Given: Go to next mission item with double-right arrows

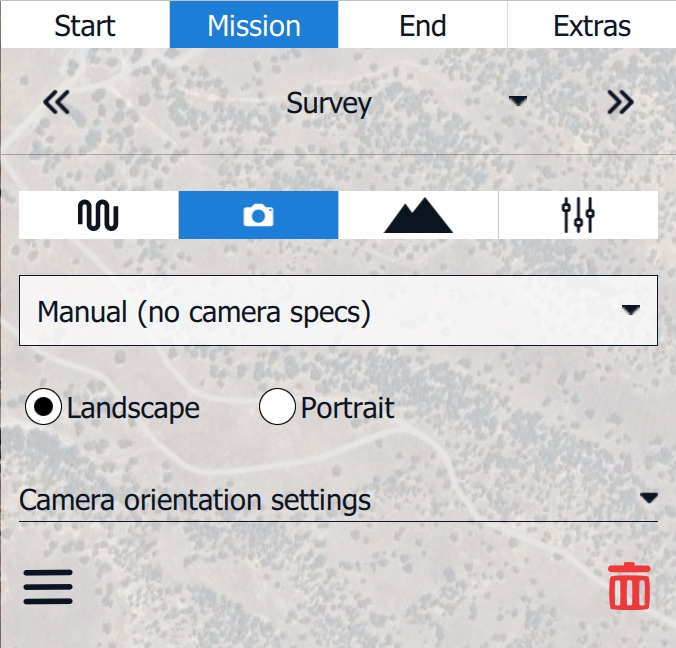Looking at the screenshot, I should [620, 103].
